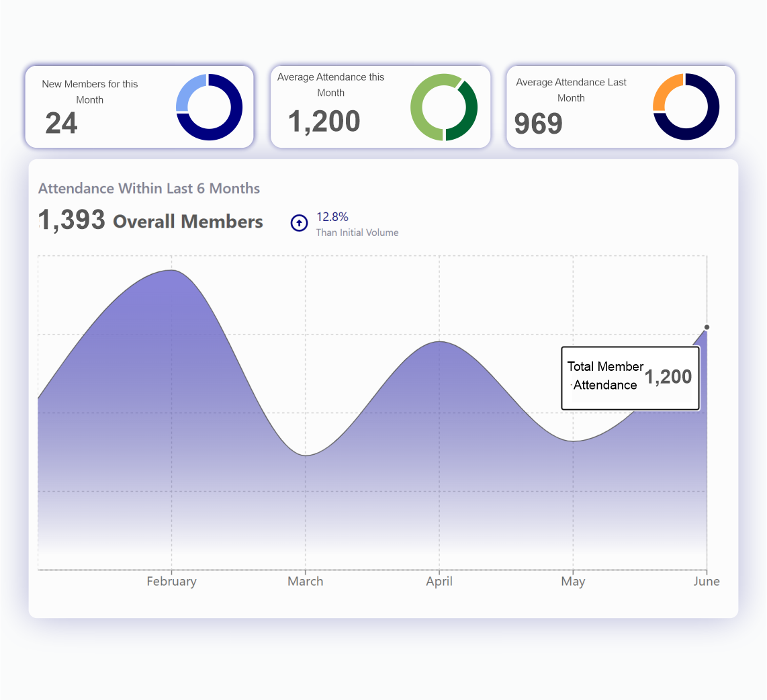Click the 12.8% growth indicator
The height and width of the screenshot is (700, 767).
coord(332,217)
